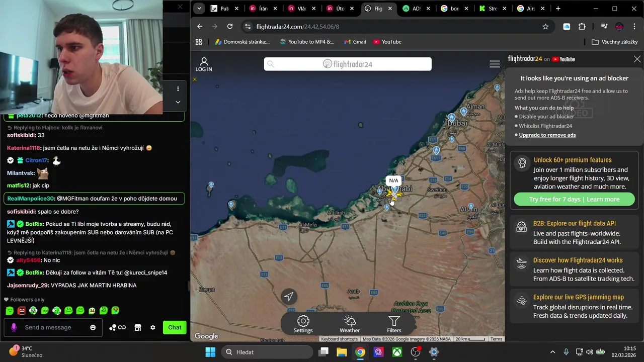
Task: Click Try free for 7 days button
Action: coord(574,199)
